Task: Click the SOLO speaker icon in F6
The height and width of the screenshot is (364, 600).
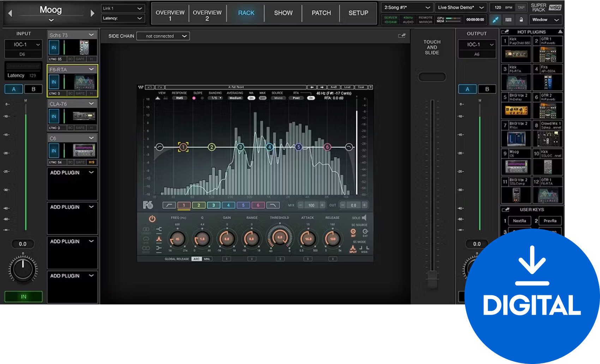Action: coord(364,217)
